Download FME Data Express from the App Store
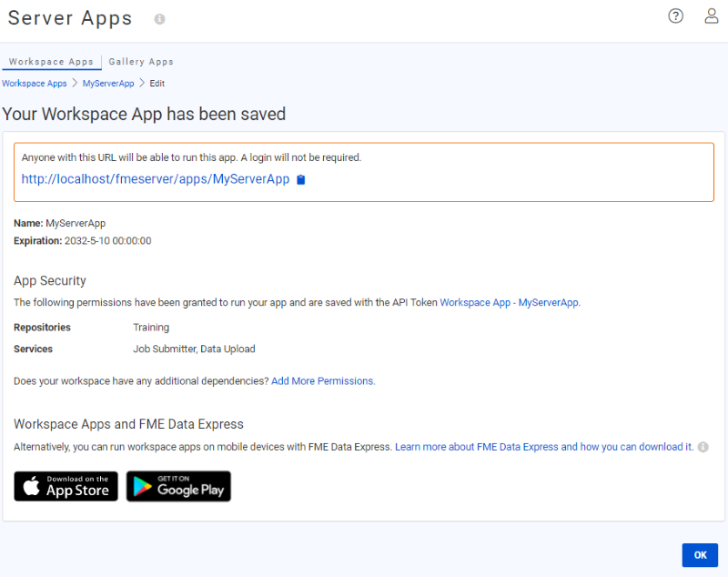This screenshot has width=728, height=577. (66, 486)
